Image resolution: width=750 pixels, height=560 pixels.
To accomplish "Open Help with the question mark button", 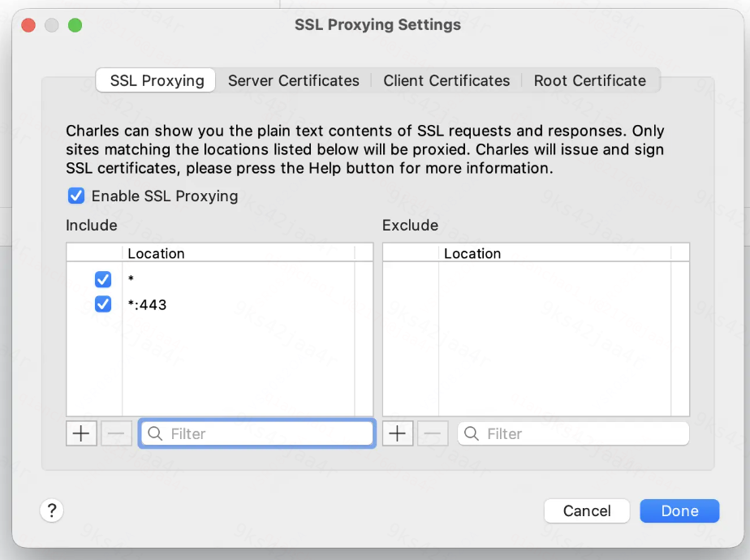I will tap(52, 510).
